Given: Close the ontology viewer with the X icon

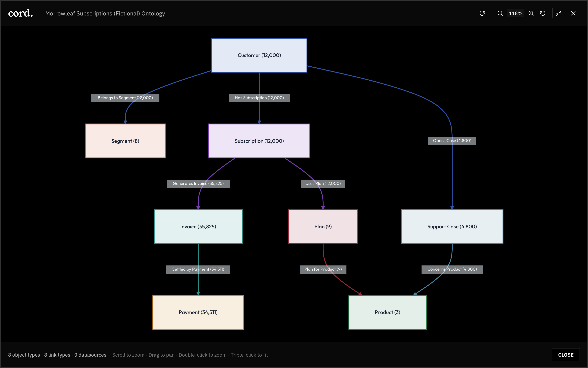Looking at the screenshot, I should 573,13.
